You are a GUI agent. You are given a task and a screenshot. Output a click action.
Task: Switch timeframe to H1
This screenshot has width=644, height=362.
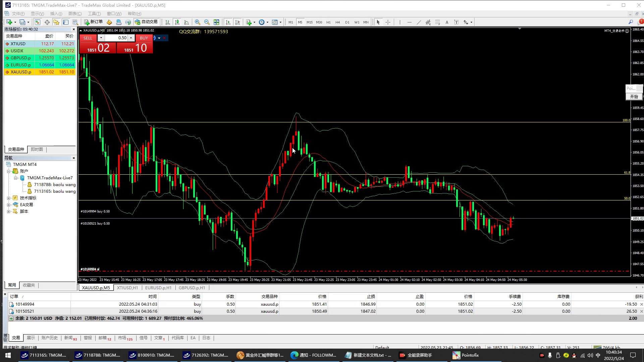coord(328,22)
